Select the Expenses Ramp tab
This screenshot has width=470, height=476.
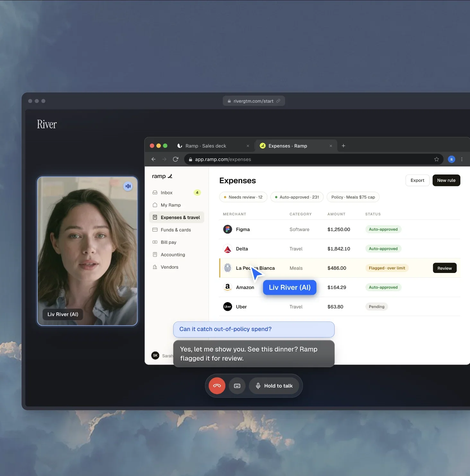click(296, 146)
